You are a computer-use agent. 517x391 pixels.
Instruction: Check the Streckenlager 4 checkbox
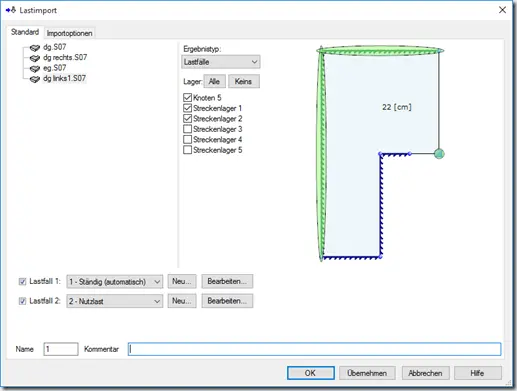point(188,139)
